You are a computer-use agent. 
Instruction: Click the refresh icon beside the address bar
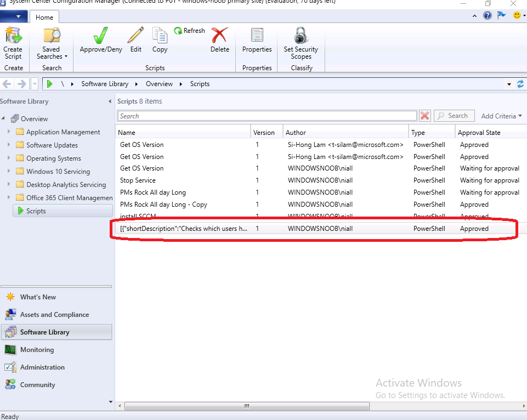coord(520,84)
